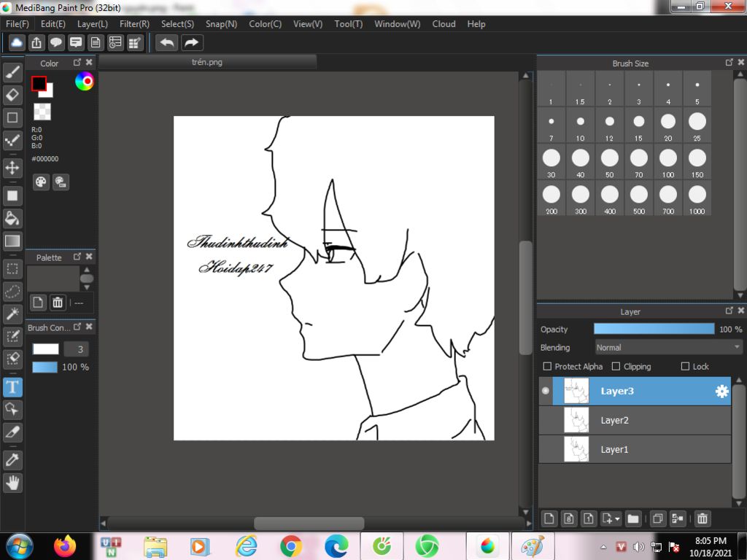
Task: Select the Gradient tool
Action: pos(12,241)
